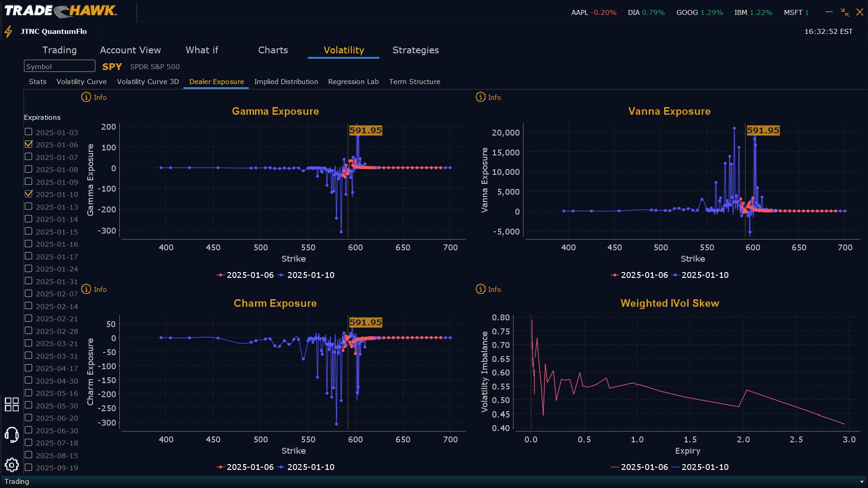The width and height of the screenshot is (868, 488).
Task: Switch to the Trading tab
Action: [x=60, y=50]
